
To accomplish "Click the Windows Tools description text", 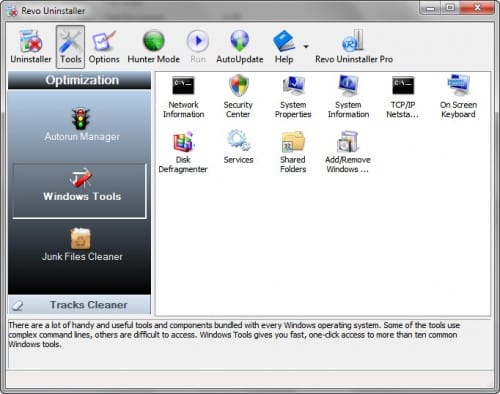I will click(x=234, y=335).
